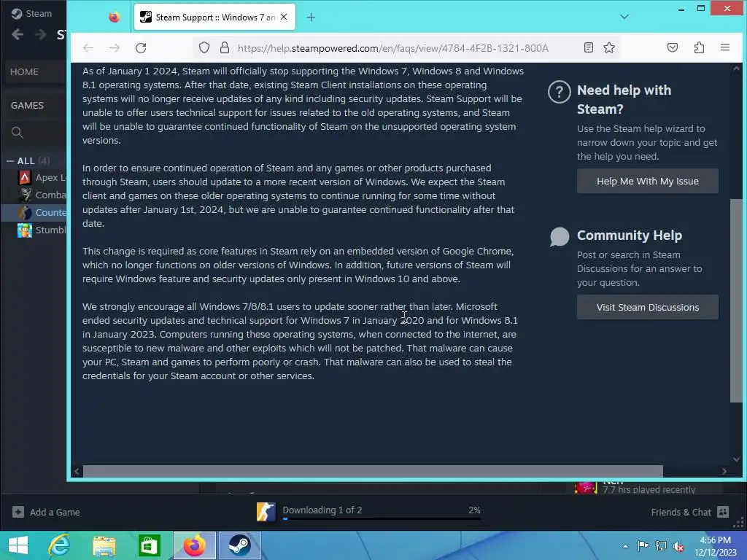Screen dimensions: 747x560
Task: Open new tab with plus button
Action: (x=311, y=17)
